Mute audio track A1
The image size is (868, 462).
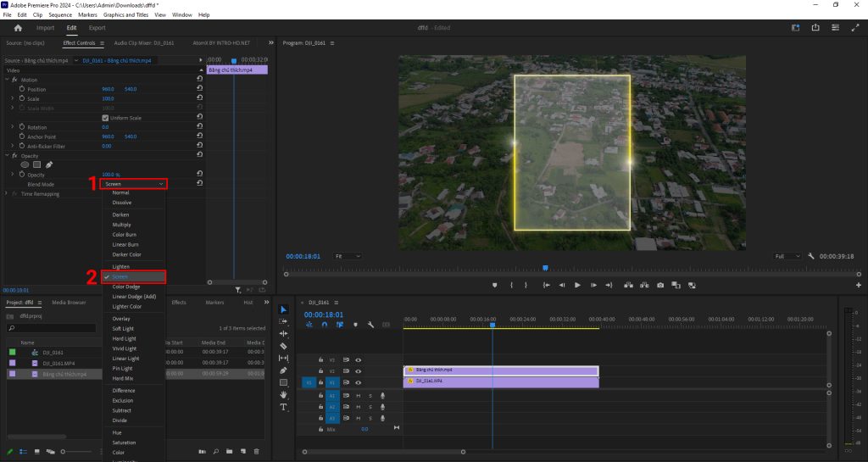pos(358,396)
